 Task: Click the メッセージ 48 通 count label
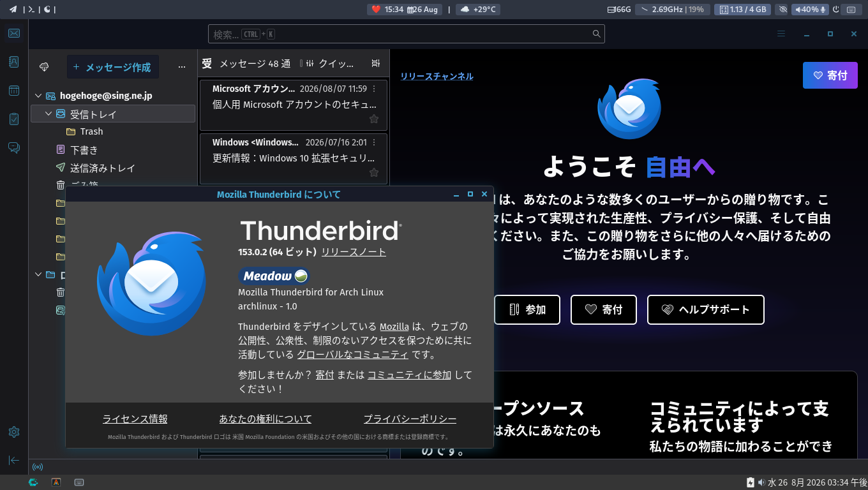(255, 63)
